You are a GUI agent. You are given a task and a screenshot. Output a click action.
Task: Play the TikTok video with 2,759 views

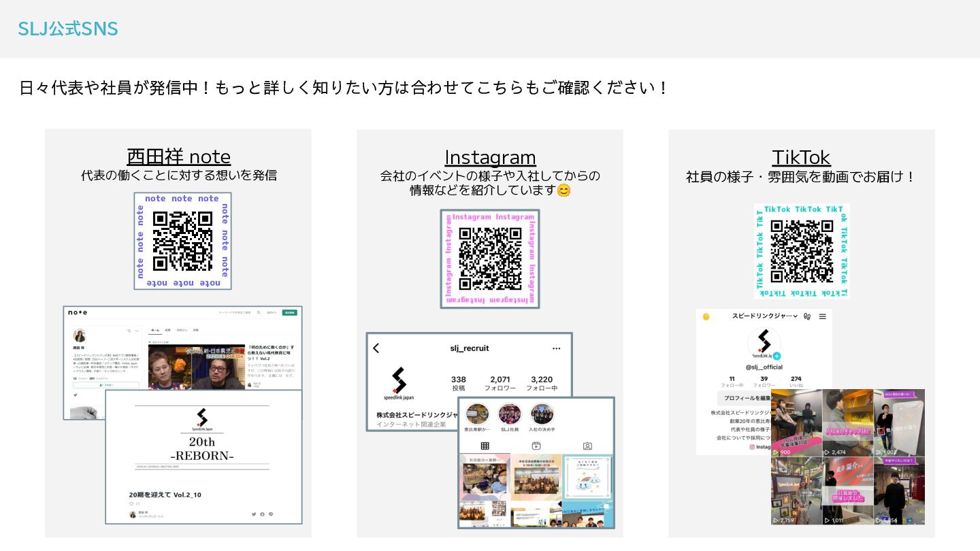796,490
